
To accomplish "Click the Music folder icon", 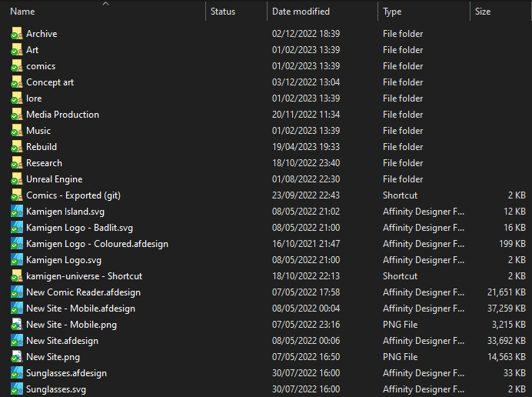I will pos(17,131).
